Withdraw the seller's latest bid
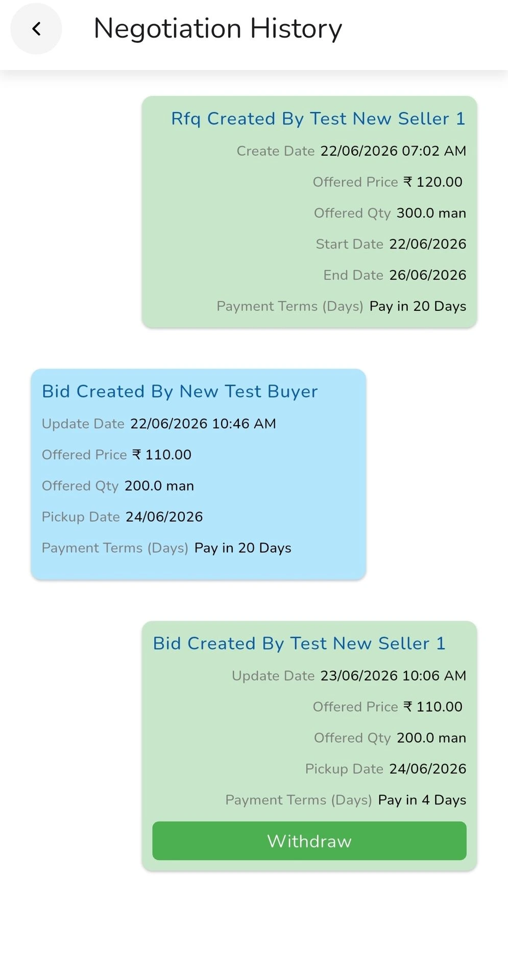Image resolution: width=508 pixels, height=980 pixels. 309,841
